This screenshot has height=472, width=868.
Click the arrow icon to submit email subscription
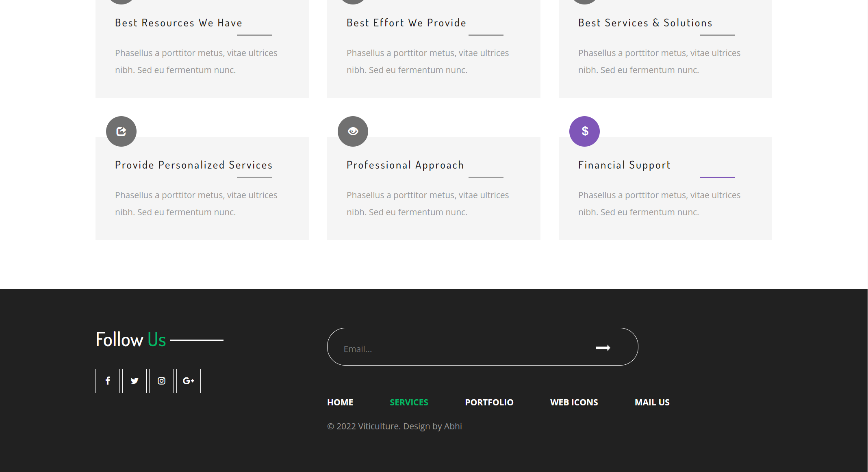coord(603,348)
